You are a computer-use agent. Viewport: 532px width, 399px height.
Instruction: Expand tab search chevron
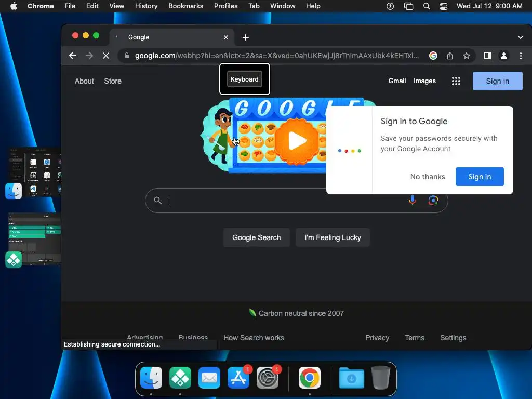[x=520, y=37]
